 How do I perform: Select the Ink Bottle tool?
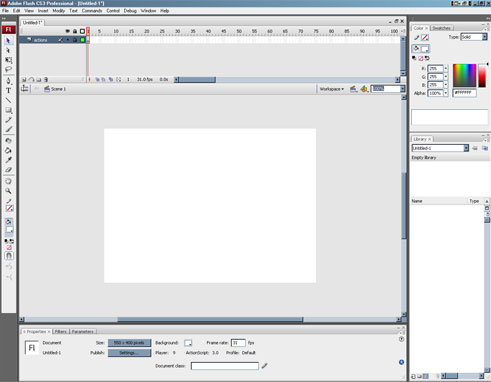[8, 141]
